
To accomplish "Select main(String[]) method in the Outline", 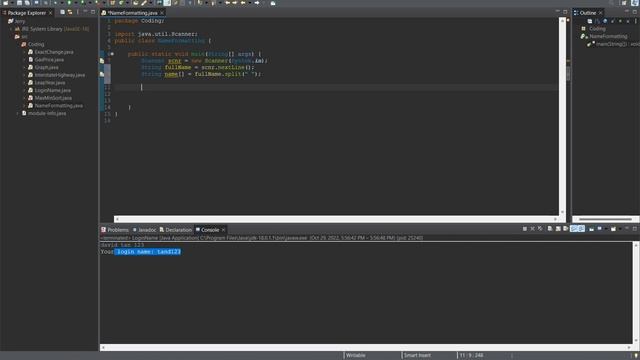I will 614,44.
